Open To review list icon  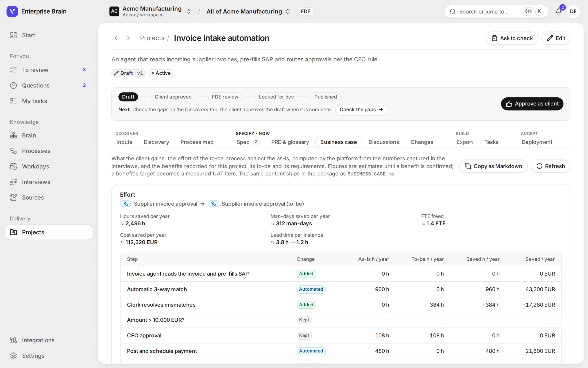[13, 70]
